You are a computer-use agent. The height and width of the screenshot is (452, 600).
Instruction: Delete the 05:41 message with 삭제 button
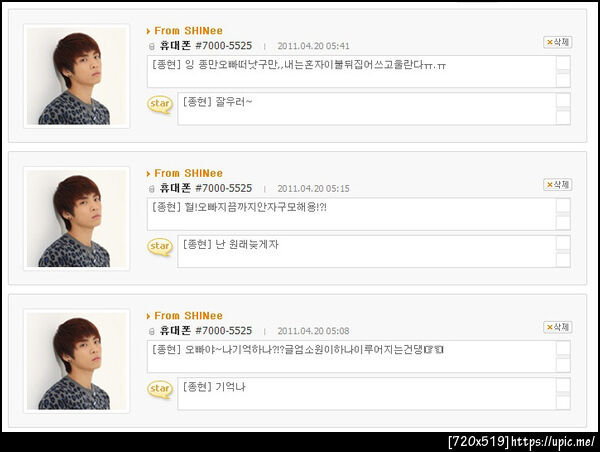point(558,42)
